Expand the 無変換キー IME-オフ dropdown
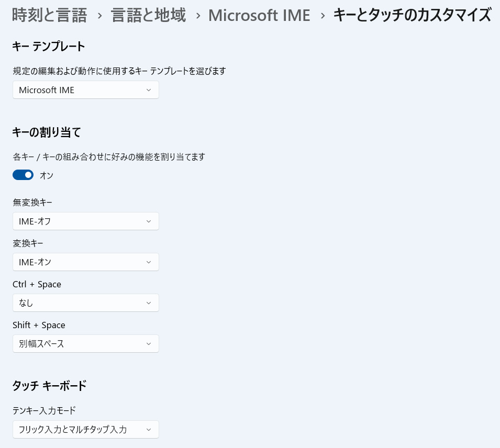The width and height of the screenshot is (500, 448). [85, 221]
